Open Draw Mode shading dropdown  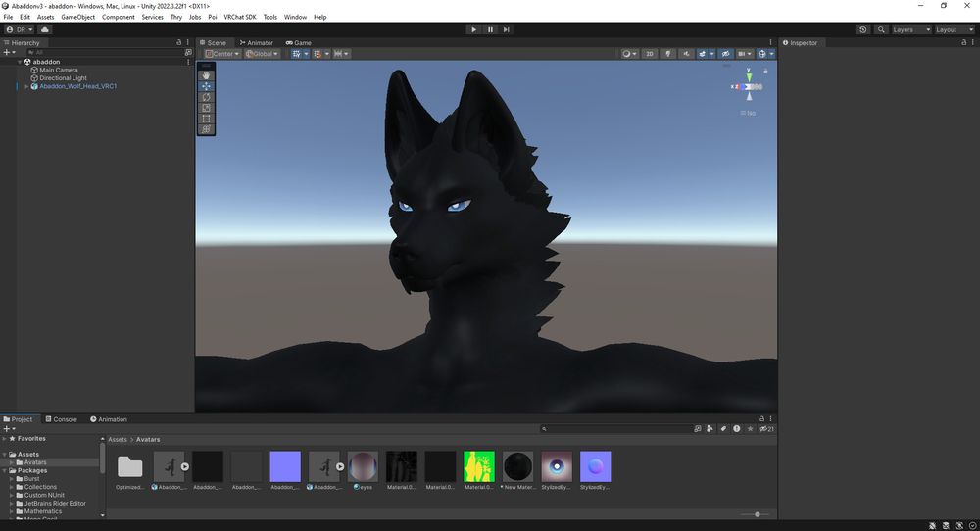[629, 54]
